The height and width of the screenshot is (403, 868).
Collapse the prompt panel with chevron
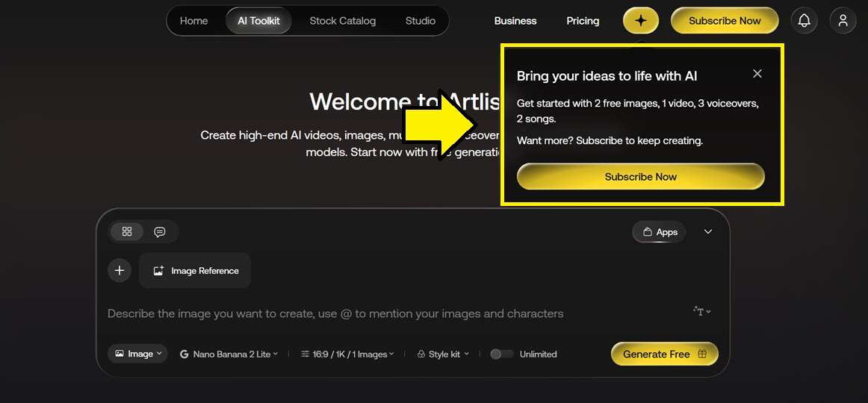(x=708, y=231)
